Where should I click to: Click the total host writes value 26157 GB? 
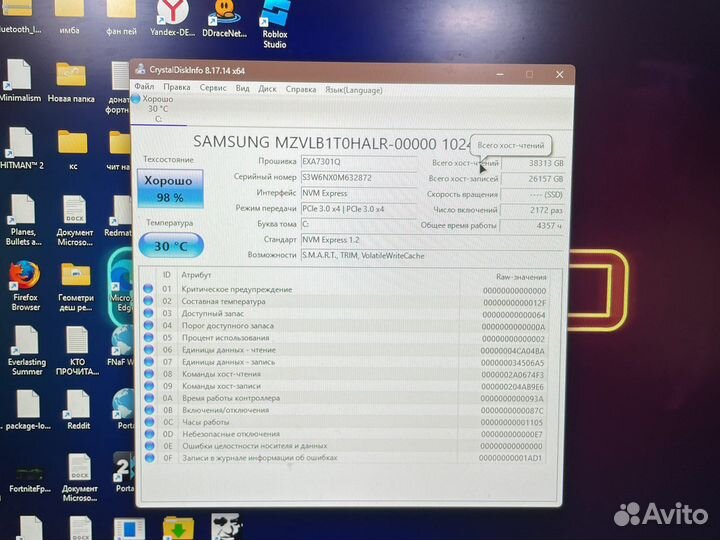[x=532, y=179]
